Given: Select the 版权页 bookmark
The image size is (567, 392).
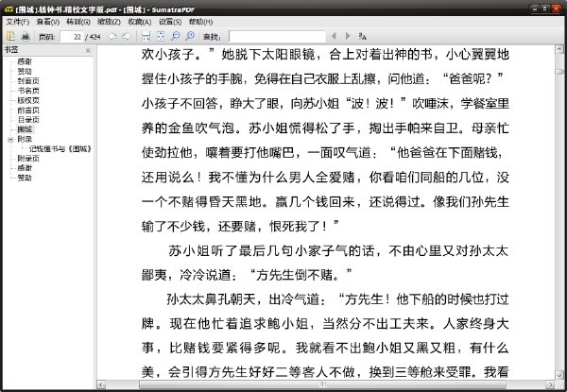Looking at the screenshot, I should click(28, 100).
